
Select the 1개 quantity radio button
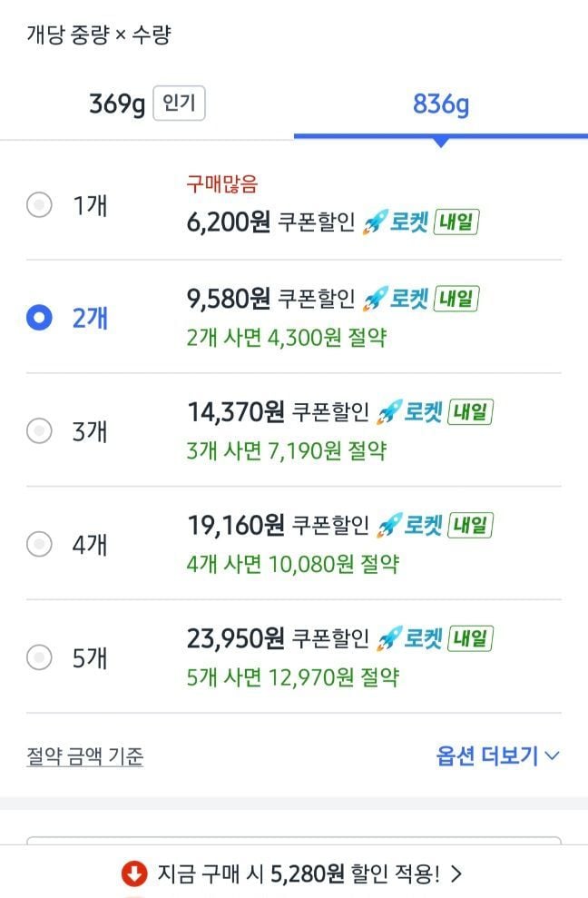pyautogui.click(x=39, y=206)
